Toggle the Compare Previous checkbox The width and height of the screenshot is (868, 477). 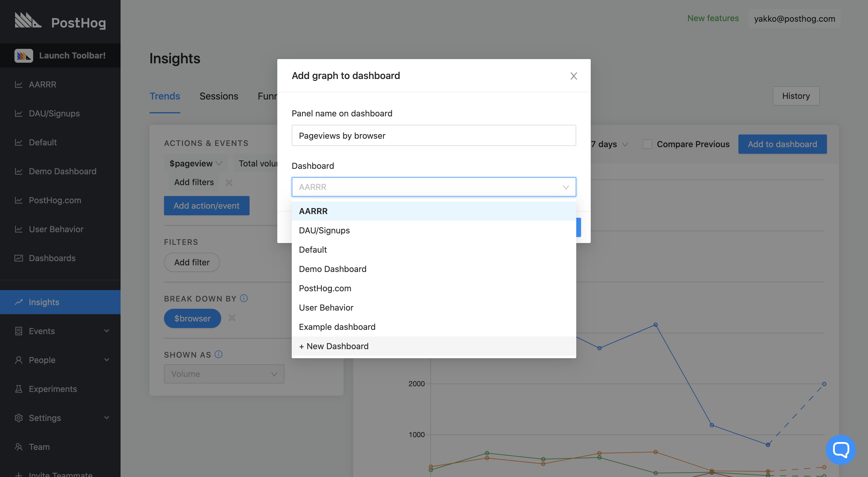tap(647, 144)
